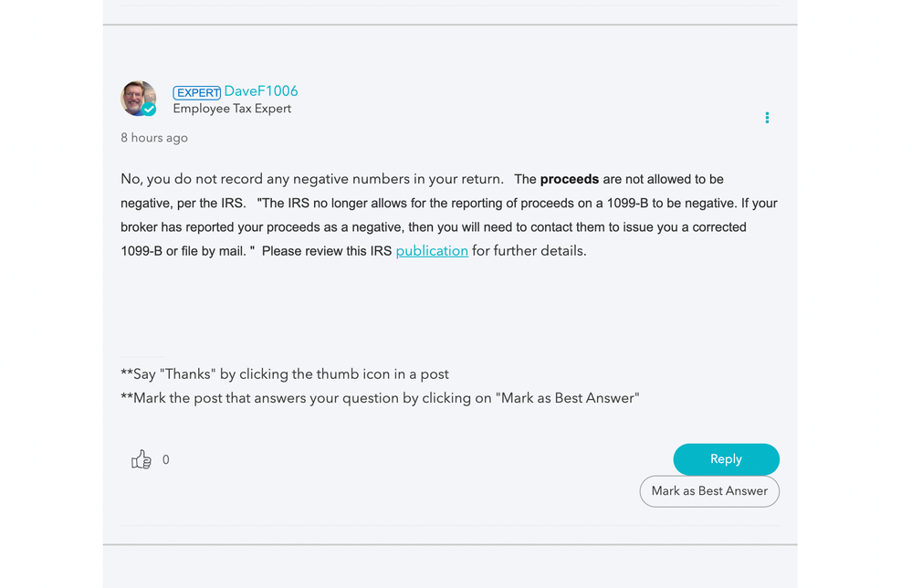Screen dimensions: 912x588
Task: Click the EXPERT badge beside the username
Action: tap(196, 92)
